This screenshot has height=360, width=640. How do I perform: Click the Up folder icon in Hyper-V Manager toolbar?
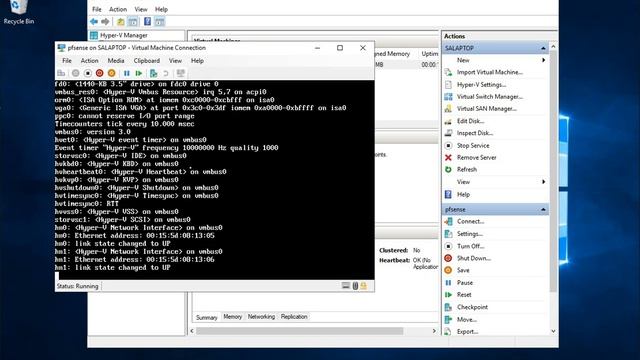click(x=120, y=22)
